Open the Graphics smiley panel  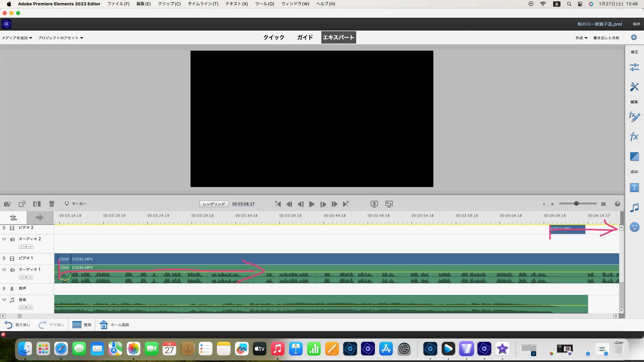[x=634, y=227]
